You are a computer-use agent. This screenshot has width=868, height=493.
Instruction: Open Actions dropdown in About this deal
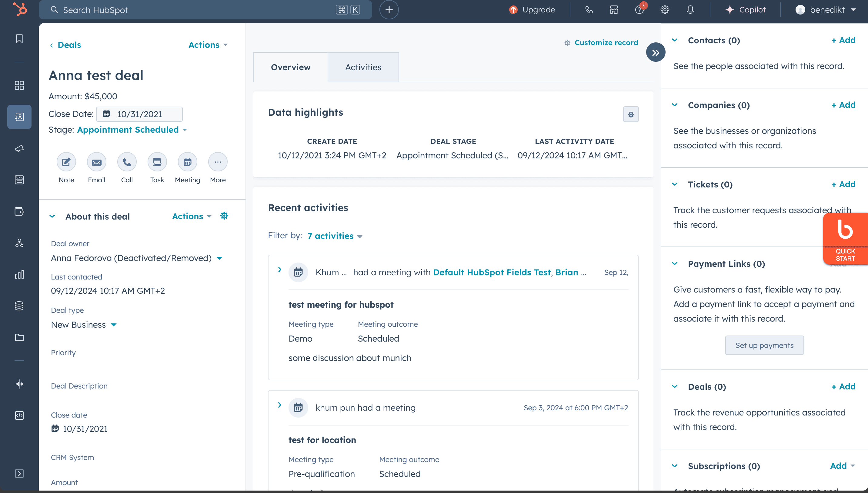(x=192, y=216)
